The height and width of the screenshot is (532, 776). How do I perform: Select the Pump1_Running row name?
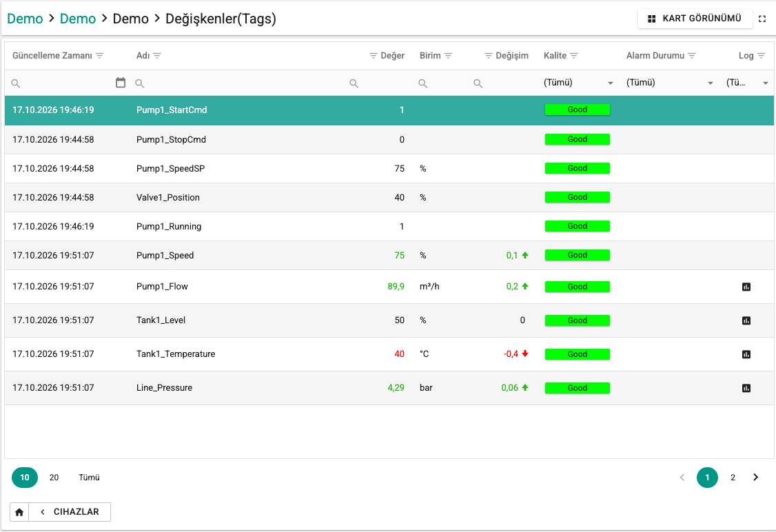pyautogui.click(x=169, y=227)
